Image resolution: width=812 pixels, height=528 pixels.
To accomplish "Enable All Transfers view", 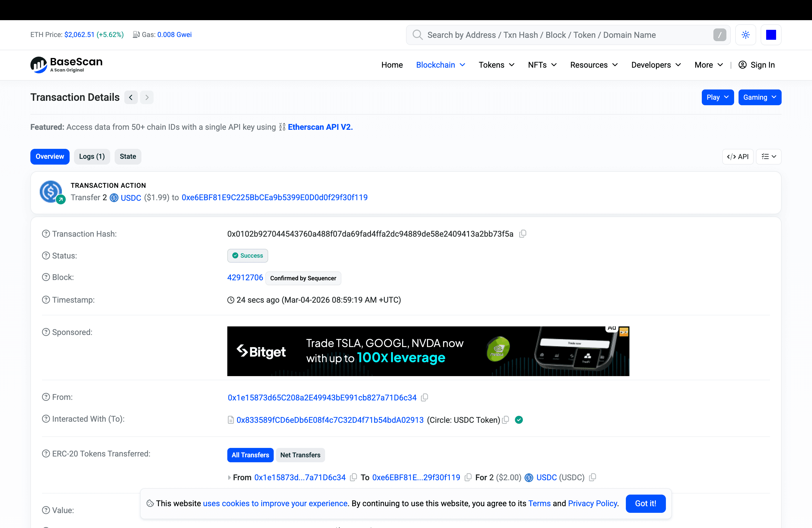I will (x=250, y=455).
